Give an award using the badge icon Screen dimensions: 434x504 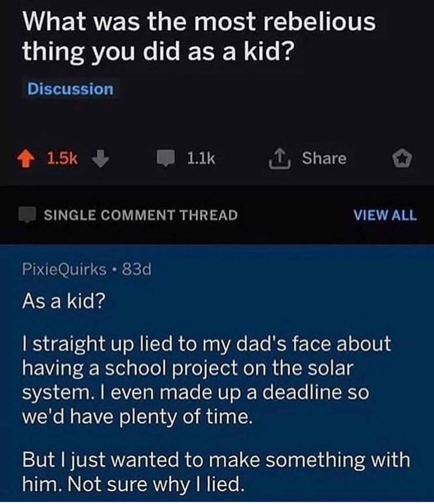pos(402,159)
